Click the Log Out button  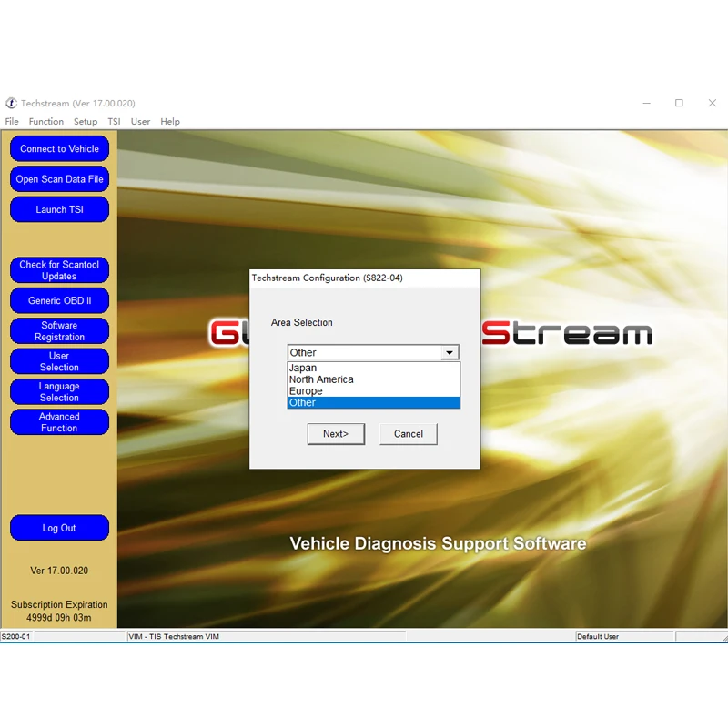point(59,528)
